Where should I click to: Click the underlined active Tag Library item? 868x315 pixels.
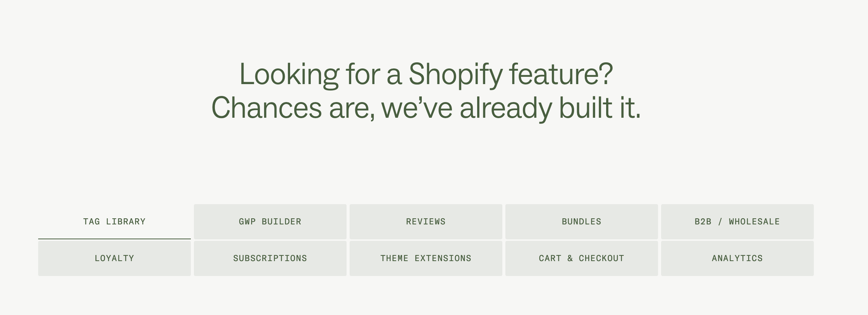pos(114,222)
